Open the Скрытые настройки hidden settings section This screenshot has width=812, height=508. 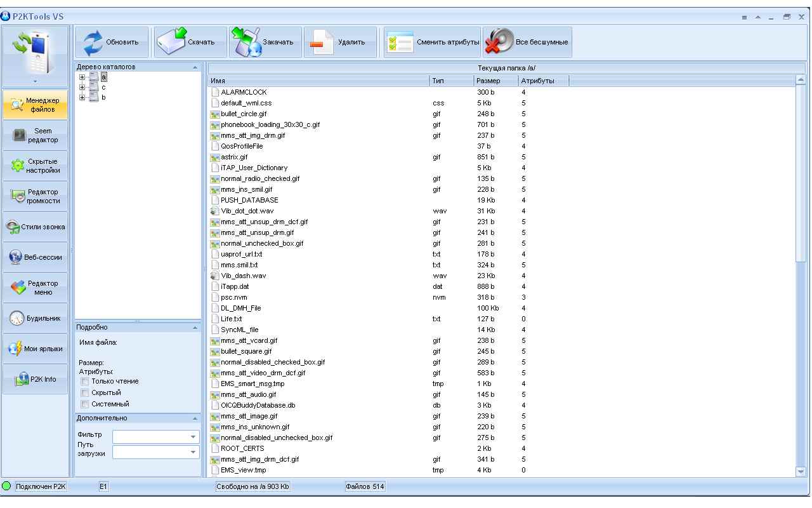tap(35, 165)
